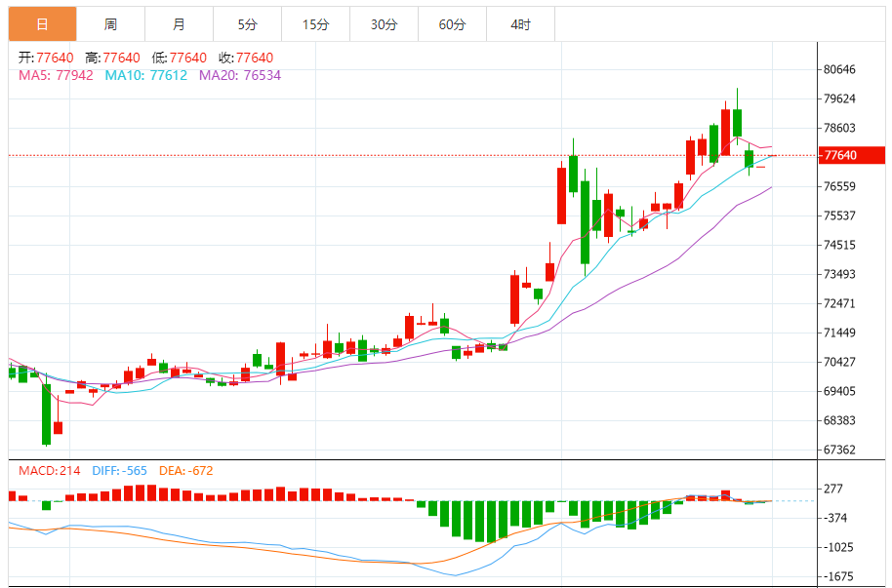Click the 80646 price axis label

pos(839,69)
